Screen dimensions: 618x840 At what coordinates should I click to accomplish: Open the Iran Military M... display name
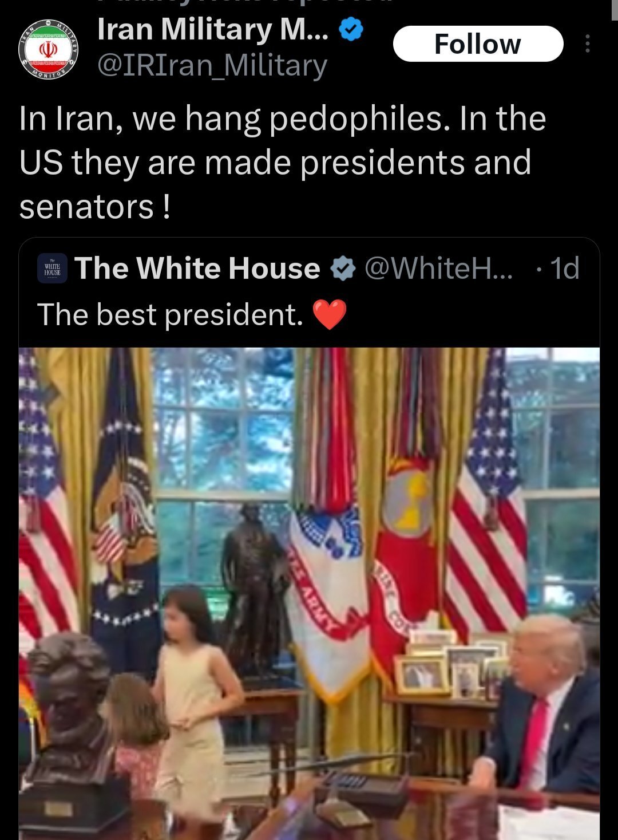point(213,29)
